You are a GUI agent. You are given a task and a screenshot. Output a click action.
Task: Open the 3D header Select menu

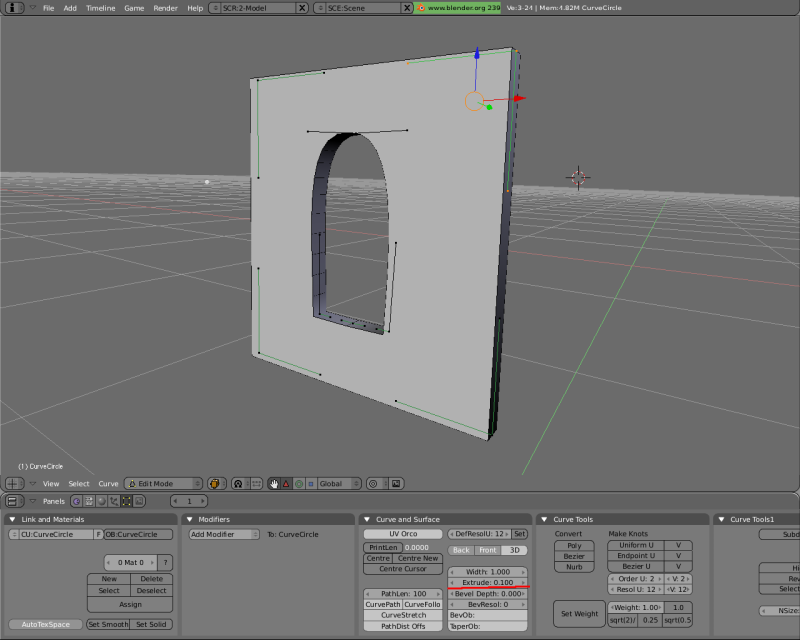click(79, 484)
